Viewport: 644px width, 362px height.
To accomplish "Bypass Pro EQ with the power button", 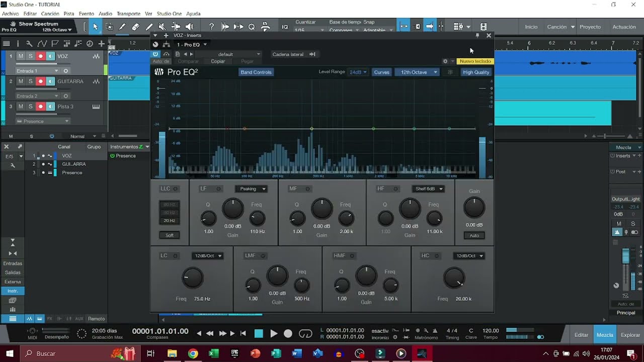I will pos(155,54).
